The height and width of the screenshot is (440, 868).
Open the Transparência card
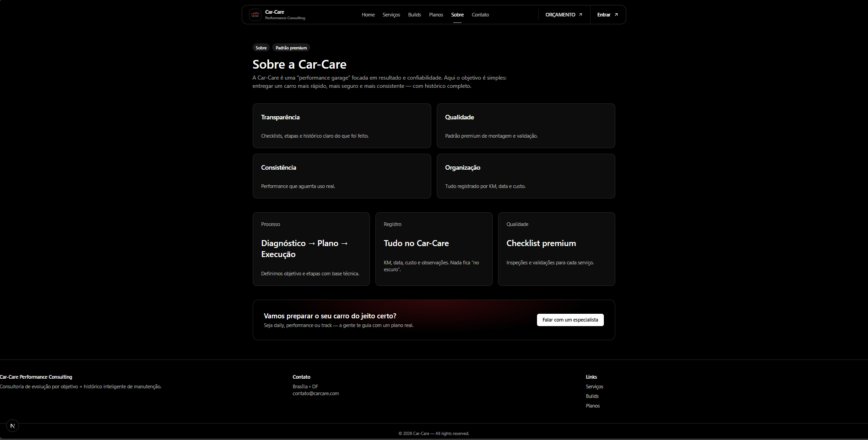tap(342, 126)
